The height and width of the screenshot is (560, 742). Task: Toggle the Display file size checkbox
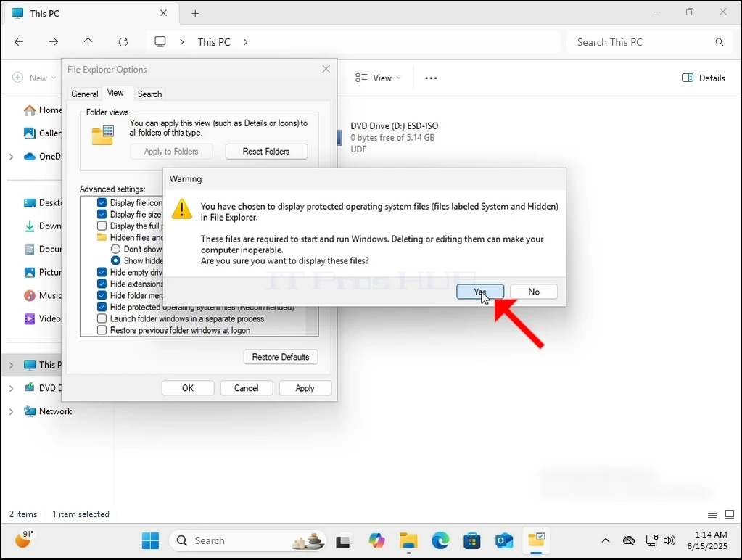(102, 215)
